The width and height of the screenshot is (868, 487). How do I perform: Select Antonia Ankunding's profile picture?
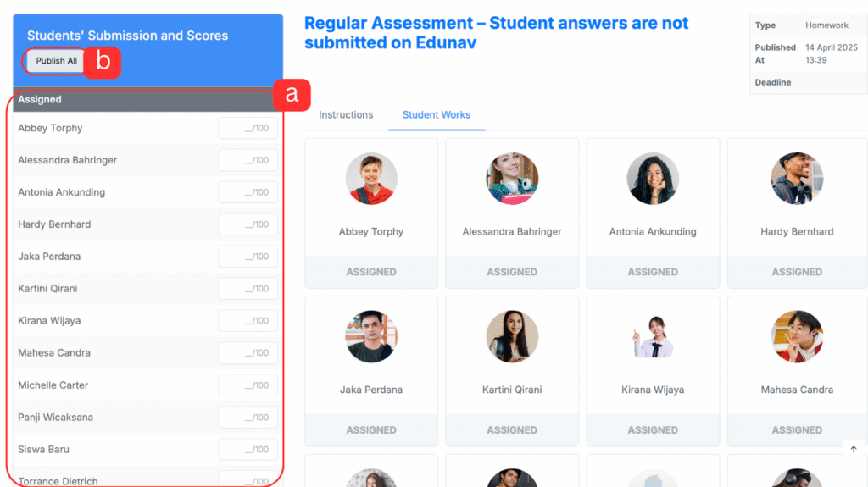(653, 179)
